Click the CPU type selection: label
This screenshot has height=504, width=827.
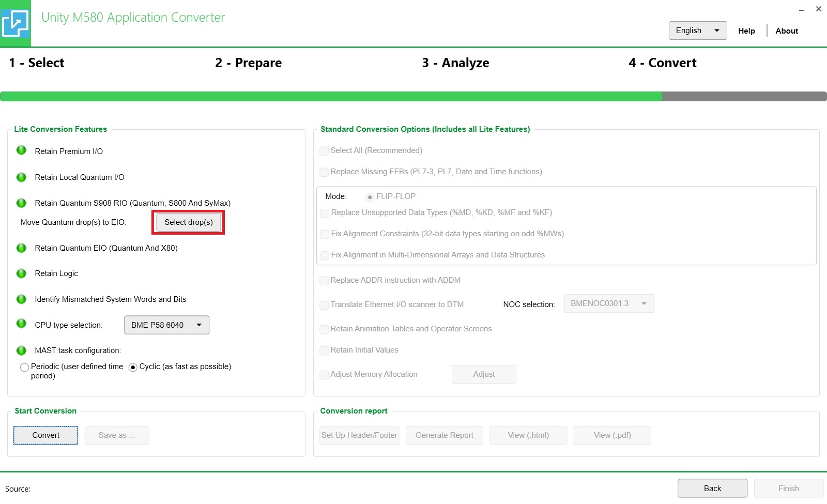(x=69, y=325)
